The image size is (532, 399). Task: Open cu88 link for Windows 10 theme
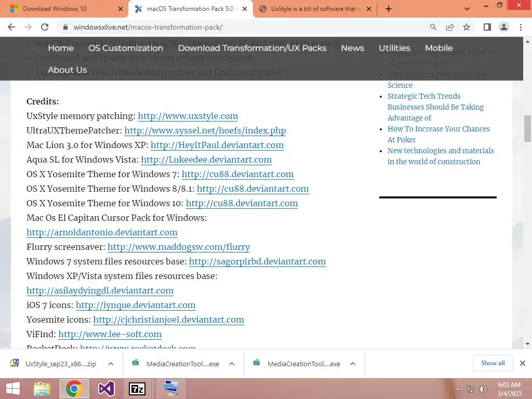pos(242,204)
